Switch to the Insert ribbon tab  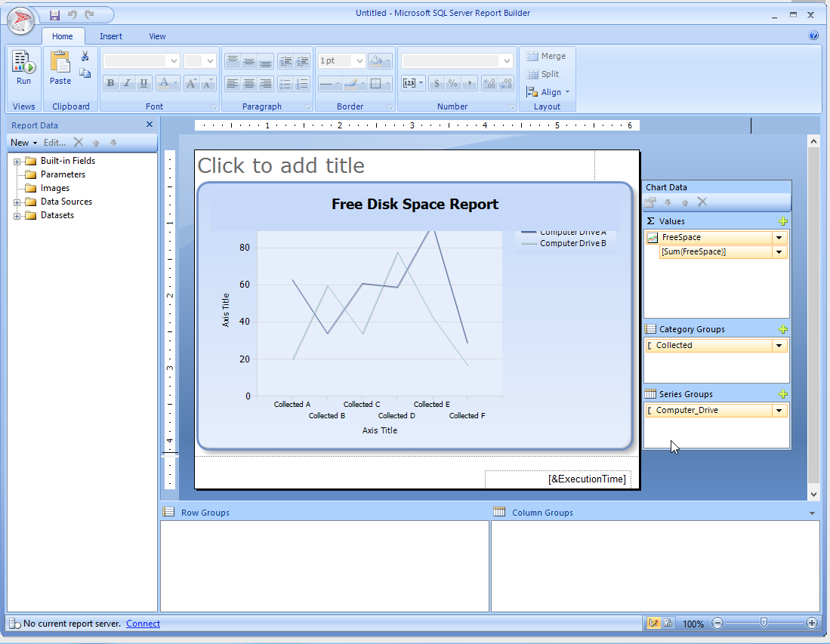(111, 36)
